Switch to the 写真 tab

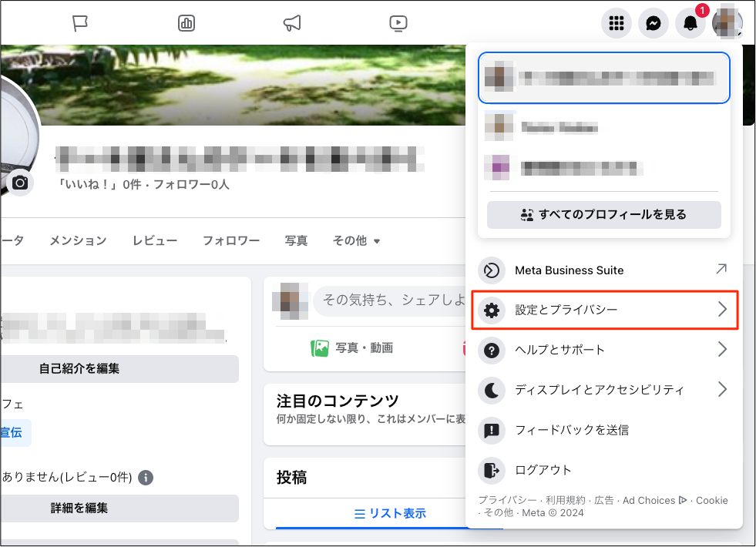coord(296,240)
